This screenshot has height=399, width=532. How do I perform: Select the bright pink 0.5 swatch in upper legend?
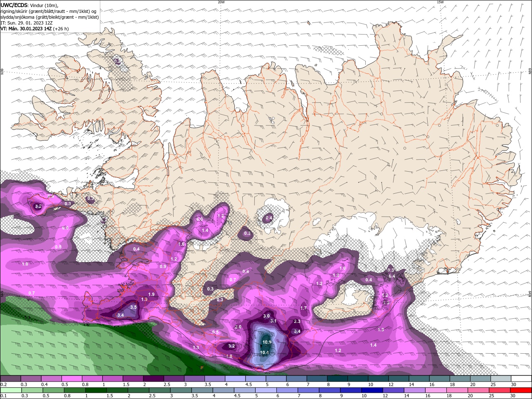(71, 379)
